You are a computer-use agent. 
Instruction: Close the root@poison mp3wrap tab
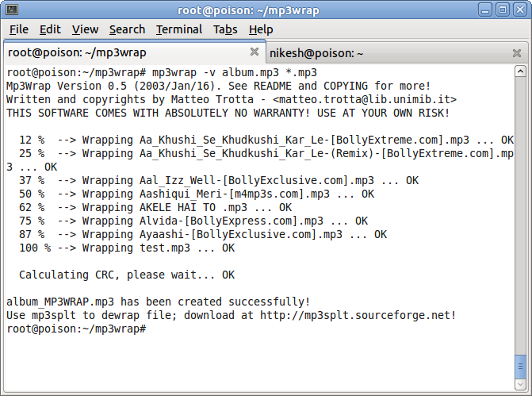click(x=255, y=52)
